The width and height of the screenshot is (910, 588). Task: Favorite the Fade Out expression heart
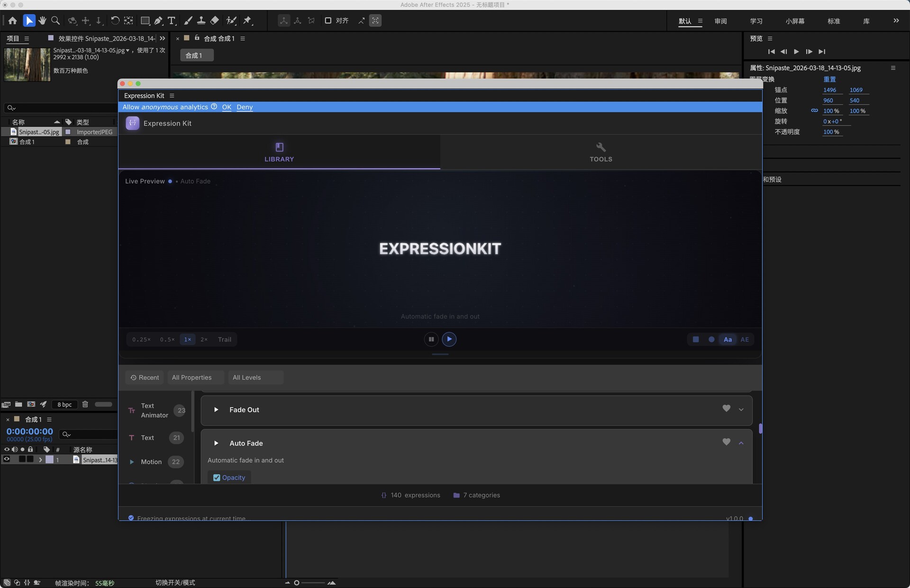[726, 408]
